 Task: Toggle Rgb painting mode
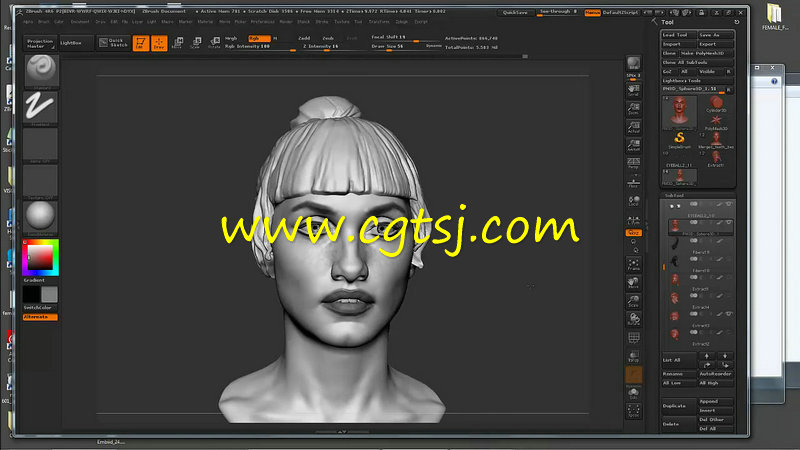coord(259,38)
